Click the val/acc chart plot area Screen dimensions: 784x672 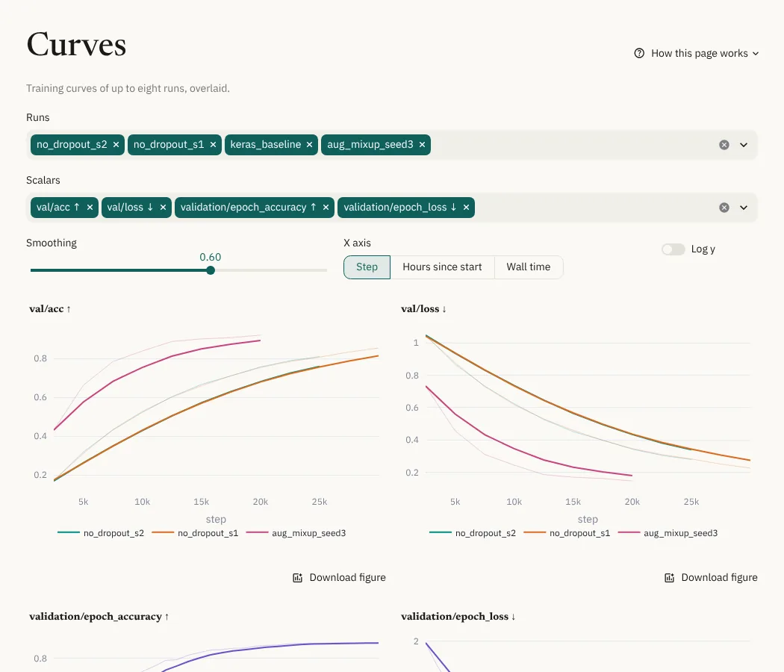[x=216, y=408]
